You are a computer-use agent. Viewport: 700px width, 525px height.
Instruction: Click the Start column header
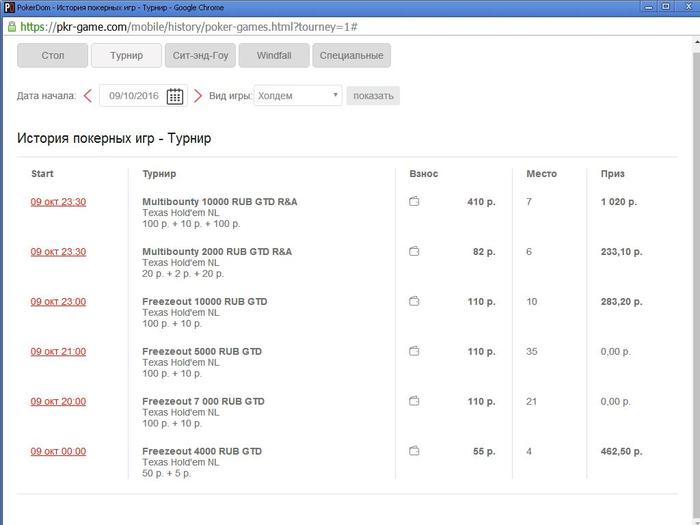click(x=42, y=174)
